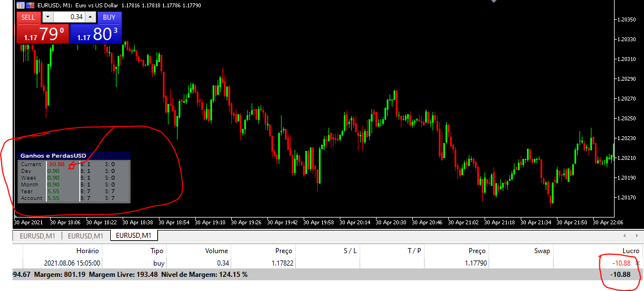Click the bold -10.88 total in summary row
Screen dimensions: 644x291
[620, 274]
